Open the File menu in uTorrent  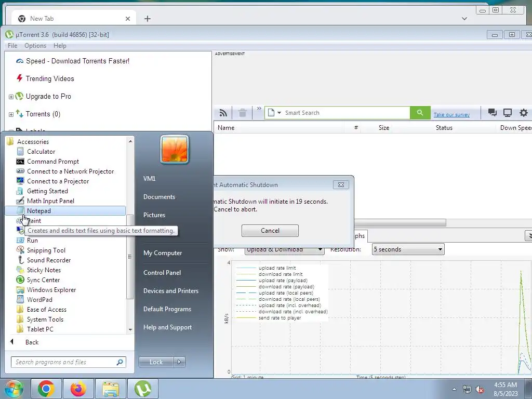[x=12, y=46]
